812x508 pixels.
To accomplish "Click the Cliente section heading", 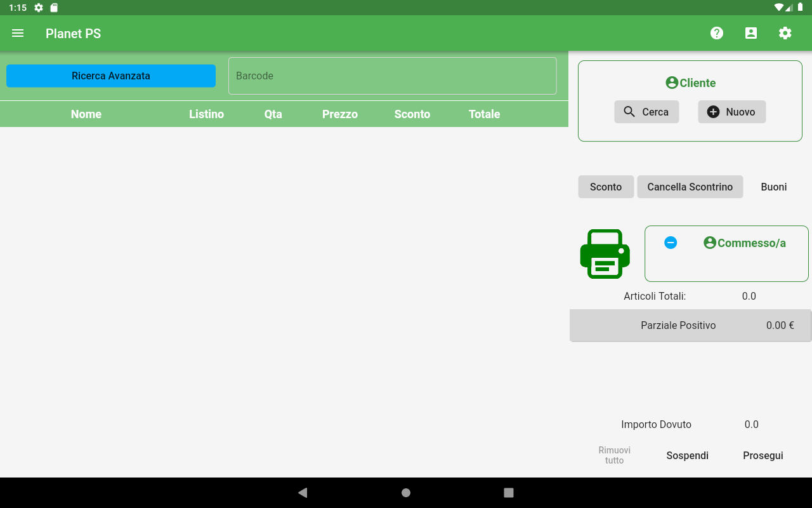I will click(x=690, y=83).
